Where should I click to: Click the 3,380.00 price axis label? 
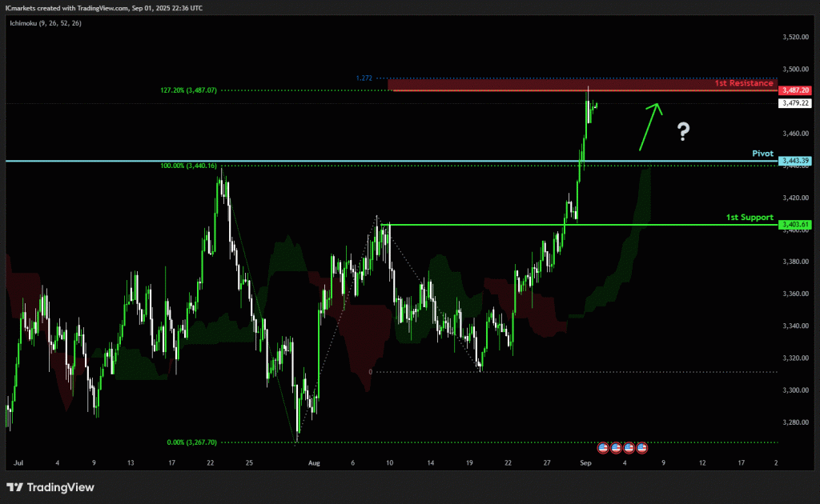[795, 262]
